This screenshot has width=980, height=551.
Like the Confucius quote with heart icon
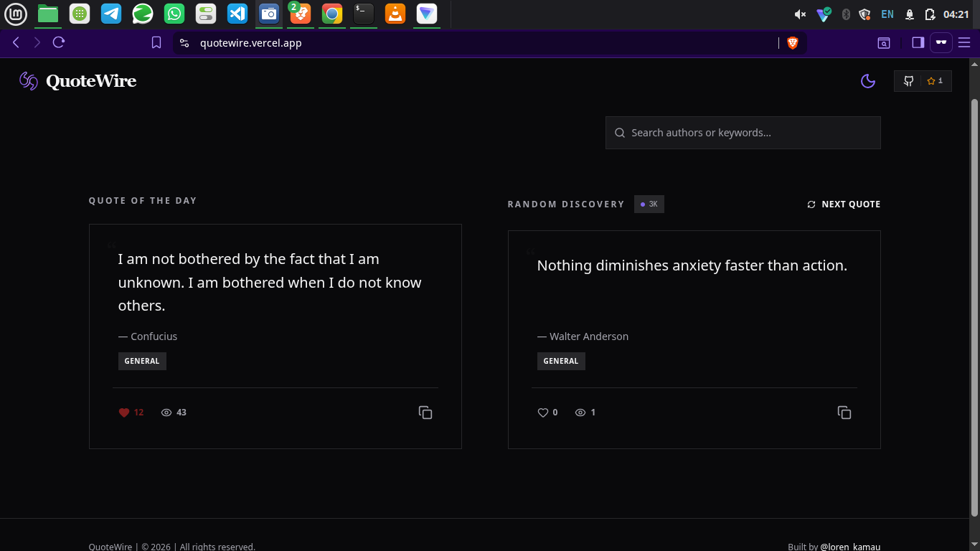point(124,413)
